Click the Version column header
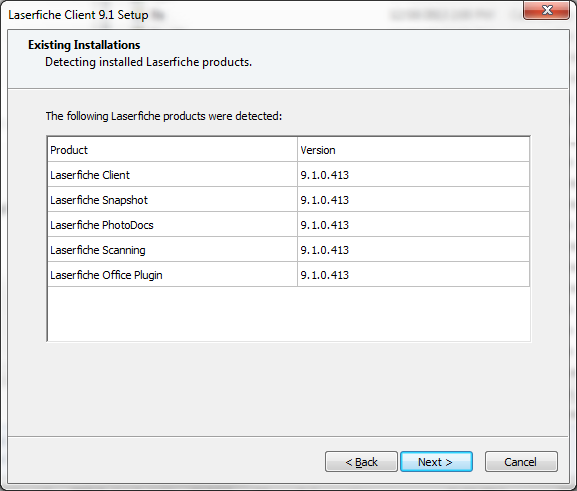 (x=413, y=149)
